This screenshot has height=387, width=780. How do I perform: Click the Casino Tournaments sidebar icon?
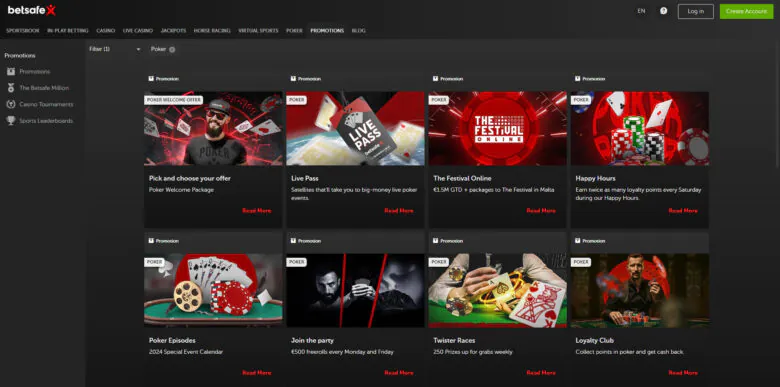[11, 104]
